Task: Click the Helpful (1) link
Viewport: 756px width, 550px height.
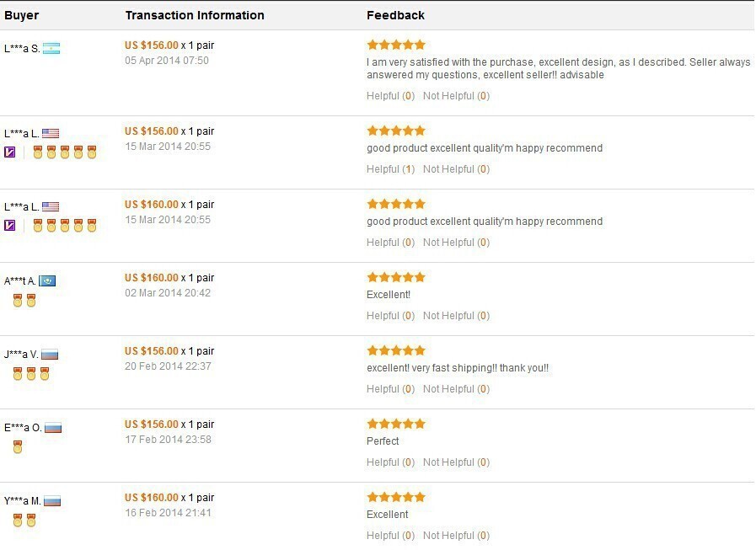Action: pyautogui.click(x=390, y=169)
